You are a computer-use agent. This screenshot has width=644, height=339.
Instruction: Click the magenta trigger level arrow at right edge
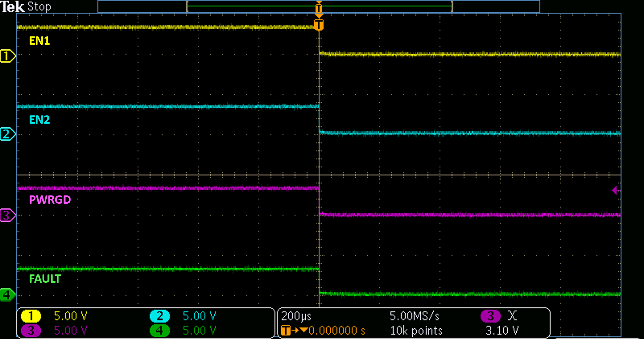pos(615,190)
